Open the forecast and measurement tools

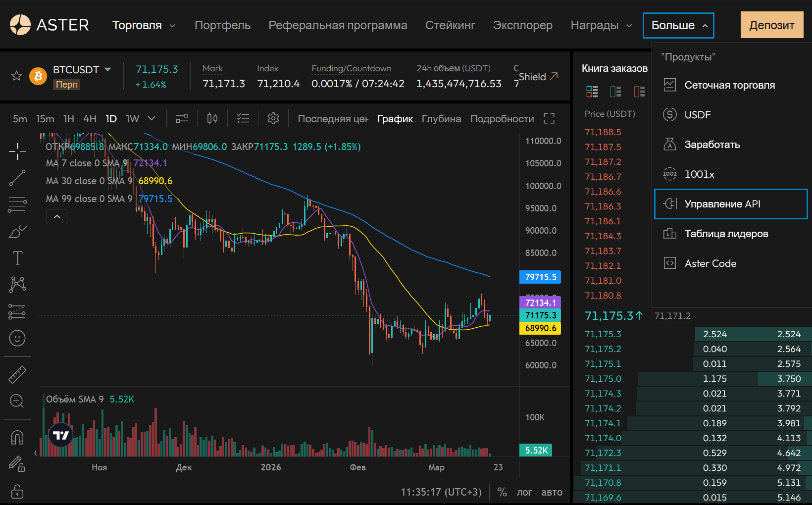point(17,311)
